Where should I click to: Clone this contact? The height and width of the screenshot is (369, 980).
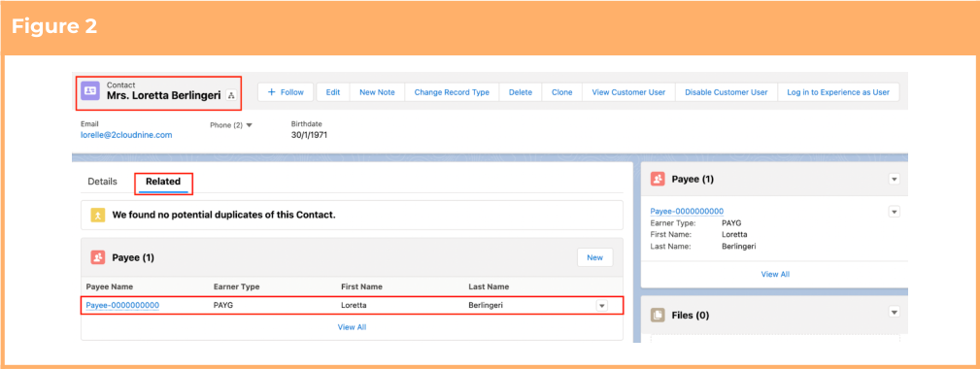tap(562, 92)
